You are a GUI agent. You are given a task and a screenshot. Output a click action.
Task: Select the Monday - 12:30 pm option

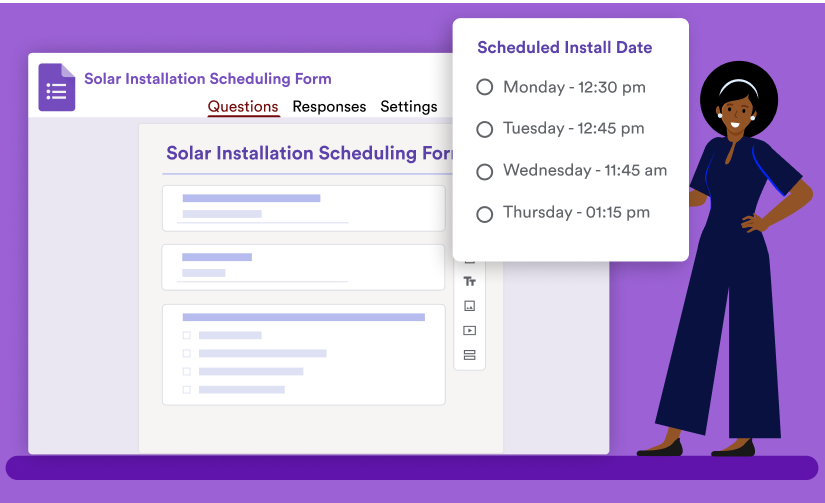485,88
